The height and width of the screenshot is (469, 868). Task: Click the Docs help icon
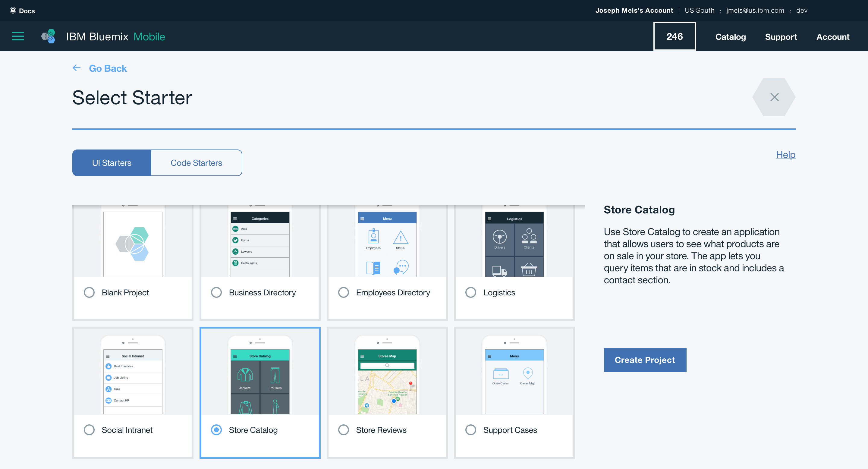pyautogui.click(x=13, y=11)
